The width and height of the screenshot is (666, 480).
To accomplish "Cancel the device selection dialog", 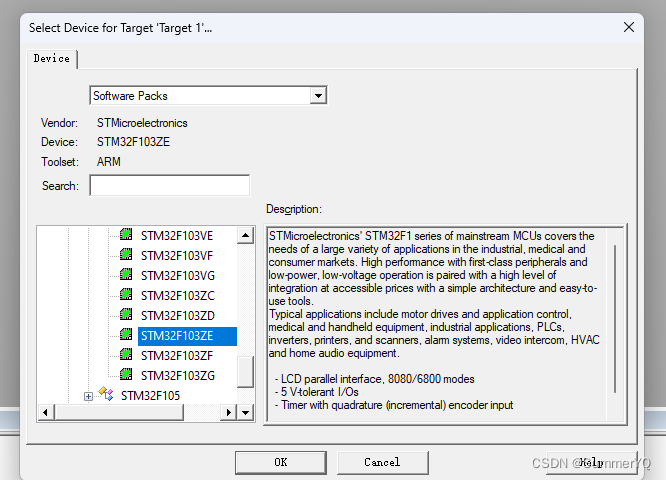I will pyautogui.click(x=382, y=462).
